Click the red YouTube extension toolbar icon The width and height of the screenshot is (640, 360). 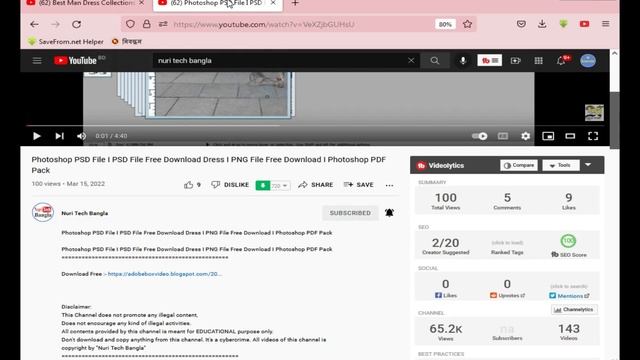click(x=584, y=24)
